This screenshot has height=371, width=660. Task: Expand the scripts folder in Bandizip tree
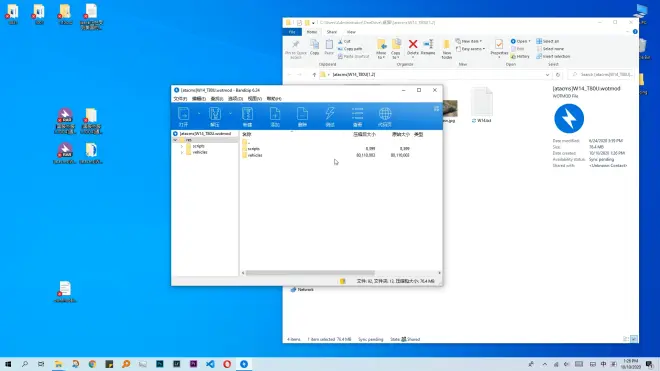pos(182,146)
